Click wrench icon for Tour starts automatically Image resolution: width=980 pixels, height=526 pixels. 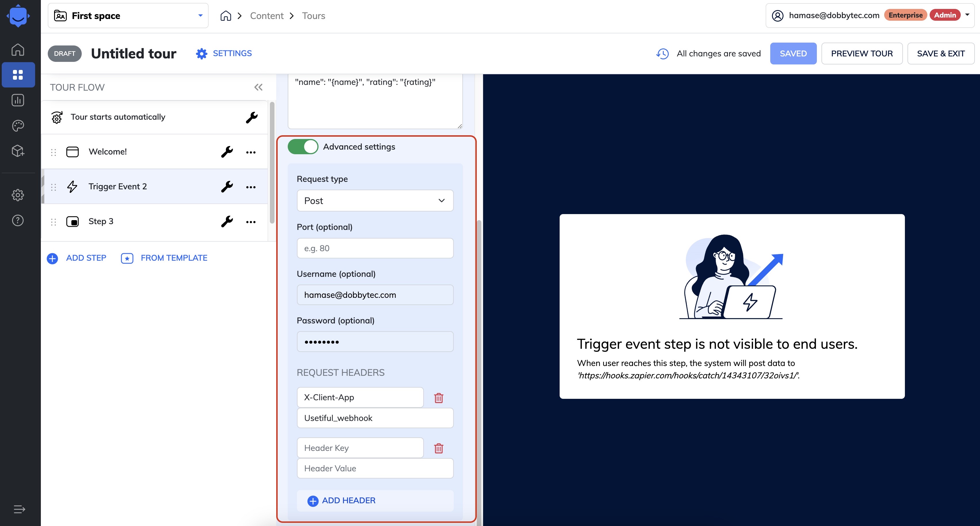point(251,117)
